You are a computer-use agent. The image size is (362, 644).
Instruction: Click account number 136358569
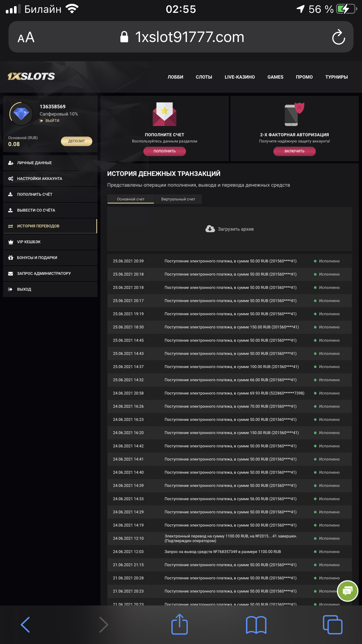coord(52,106)
